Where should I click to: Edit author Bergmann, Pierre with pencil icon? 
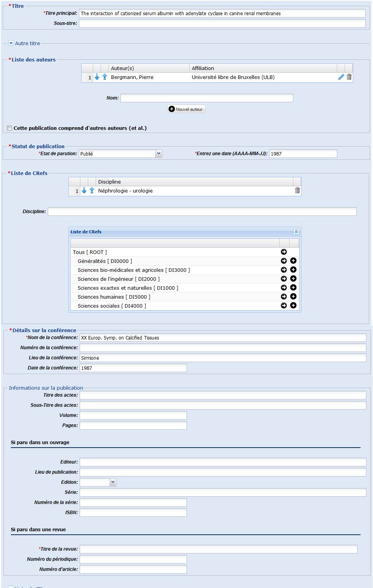341,77
